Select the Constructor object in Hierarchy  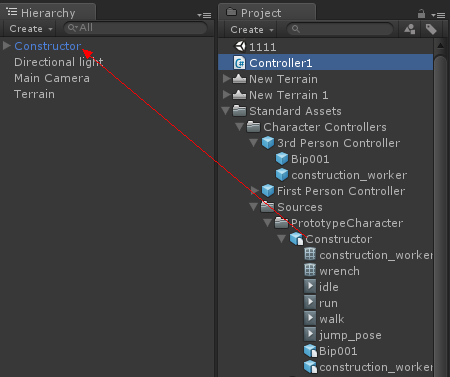click(x=48, y=46)
